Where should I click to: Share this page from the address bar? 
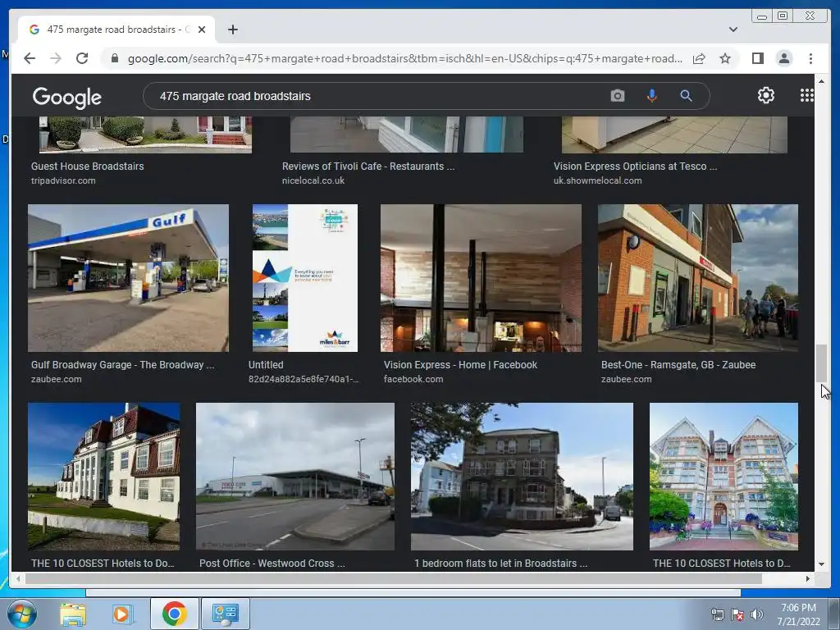(x=699, y=58)
